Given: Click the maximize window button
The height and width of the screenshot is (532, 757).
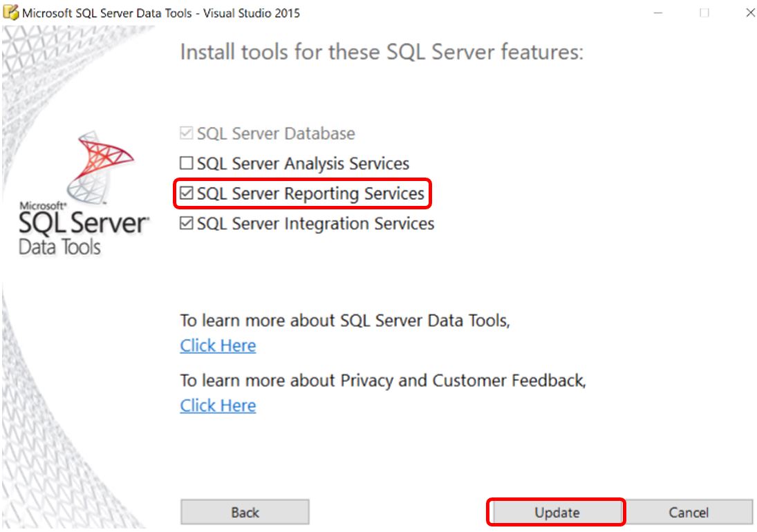Looking at the screenshot, I should (704, 13).
